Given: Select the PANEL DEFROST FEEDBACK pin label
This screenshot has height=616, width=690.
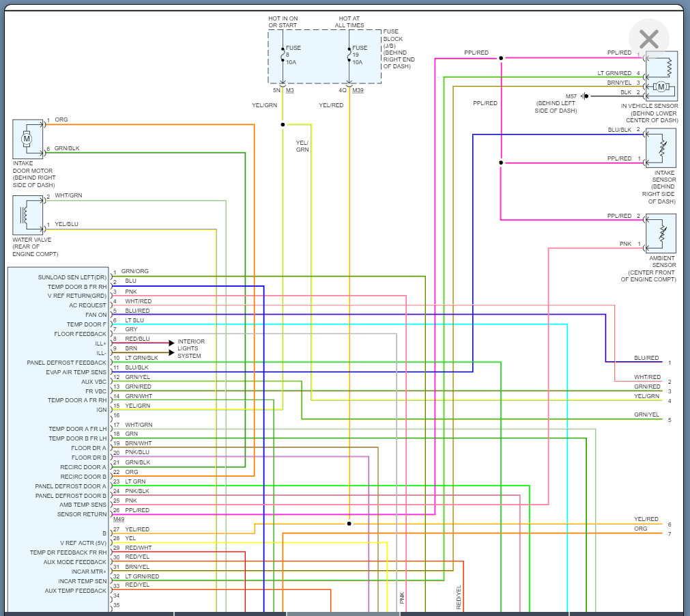Looking at the screenshot, I should click(x=66, y=363).
